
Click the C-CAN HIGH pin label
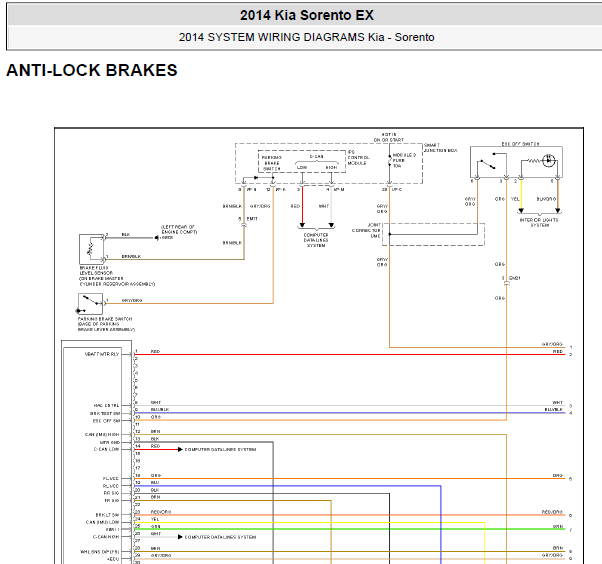point(106,537)
